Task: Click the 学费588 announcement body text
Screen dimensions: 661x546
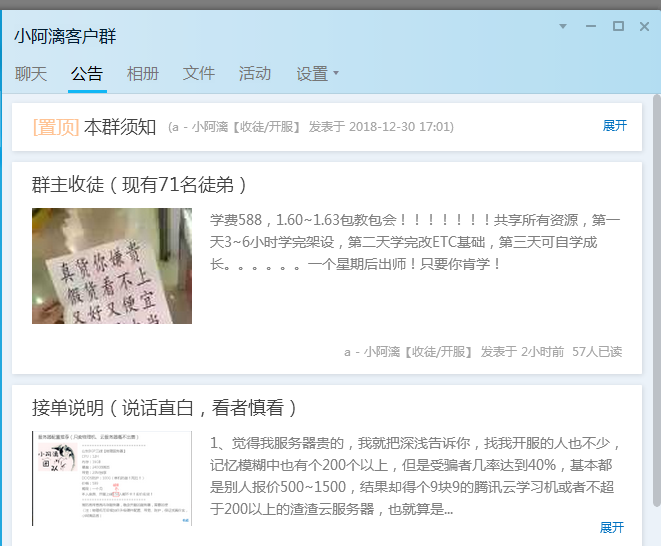Action: pyautogui.click(x=415, y=242)
